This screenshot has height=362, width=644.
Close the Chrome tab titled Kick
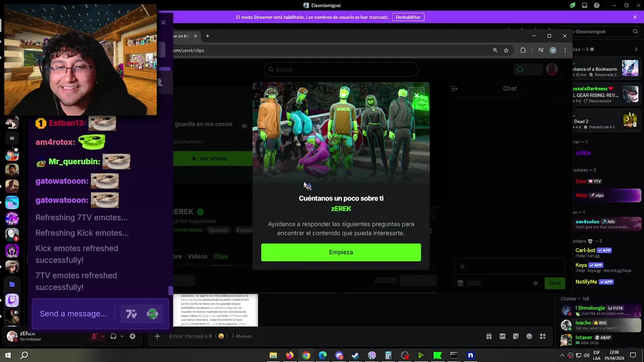click(x=196, y=36)
